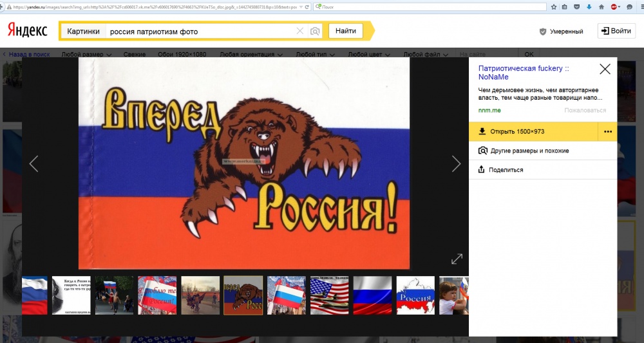
Task: Click the search-by-image camera icon
Action: 315,31
